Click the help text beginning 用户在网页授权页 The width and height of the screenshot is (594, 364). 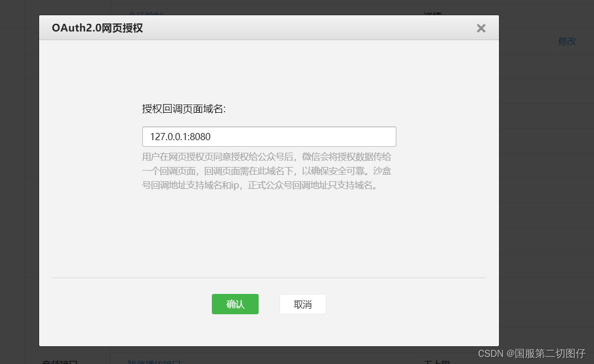(267, 171)
